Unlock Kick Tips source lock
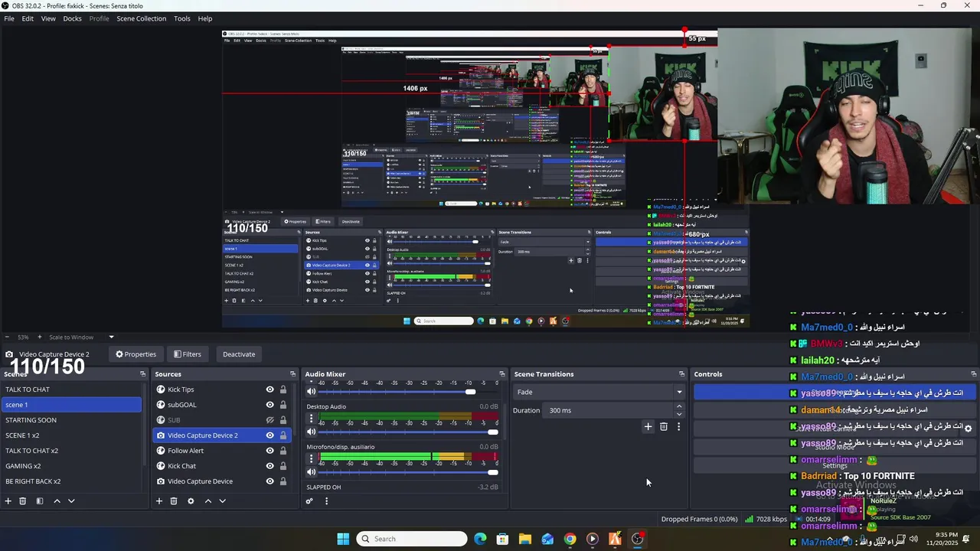Image resolution: width=980 pixels, height=551 pixels. tap(283, 390)
